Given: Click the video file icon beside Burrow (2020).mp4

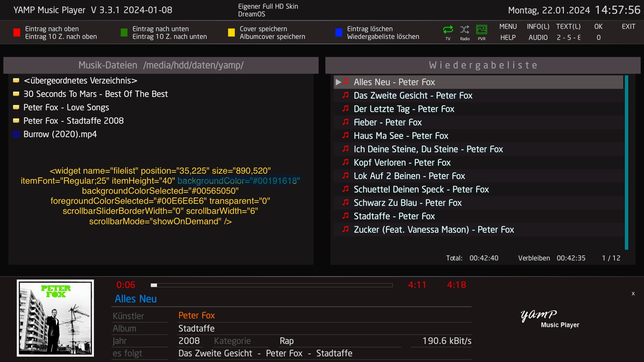Looking at the screenshot, I should point(16,134).
